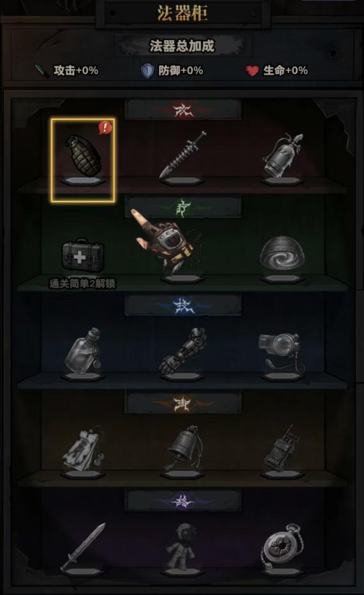Select the paper talisman charm artifact
The image size is (364, 595).
[84, 448]
